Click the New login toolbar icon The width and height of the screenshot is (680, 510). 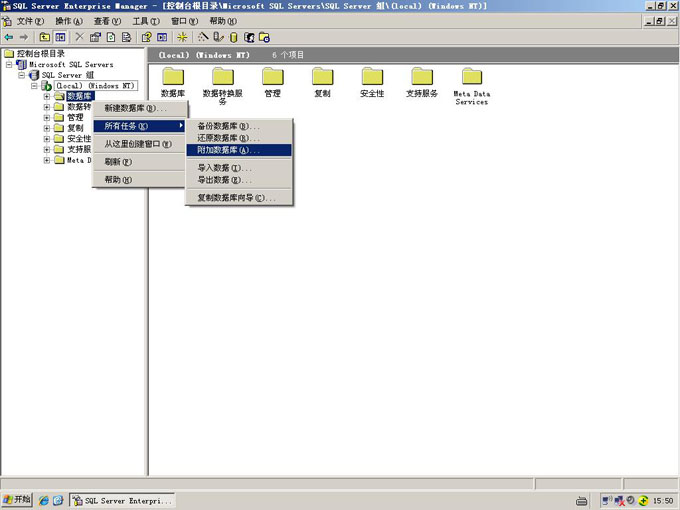pos(249,37)
